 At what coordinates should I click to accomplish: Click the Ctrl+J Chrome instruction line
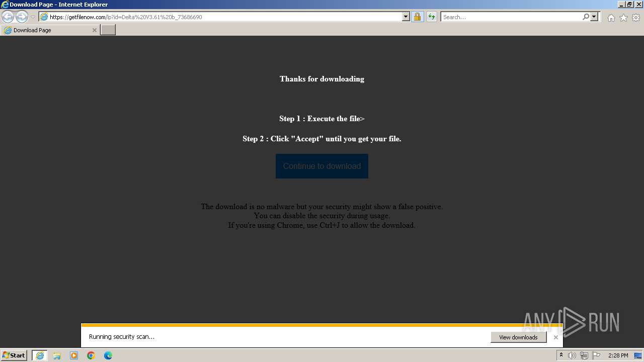pyautogui.click(x=322, y=225)
